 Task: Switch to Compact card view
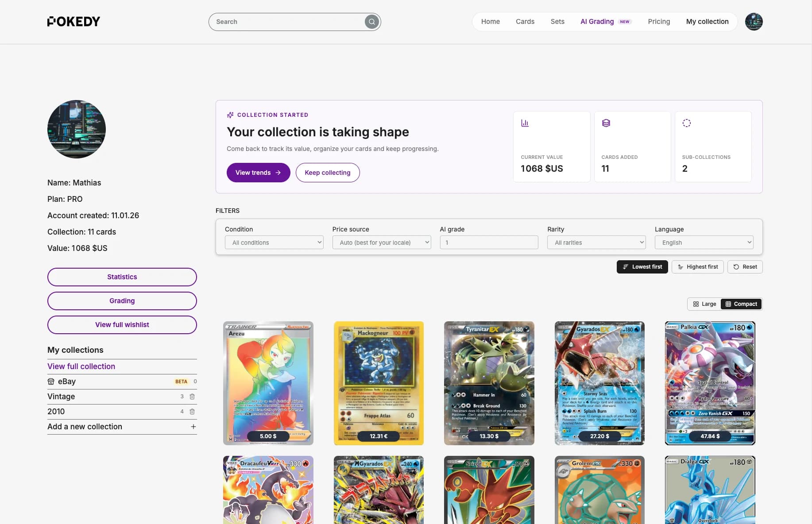tap(741, 304)
